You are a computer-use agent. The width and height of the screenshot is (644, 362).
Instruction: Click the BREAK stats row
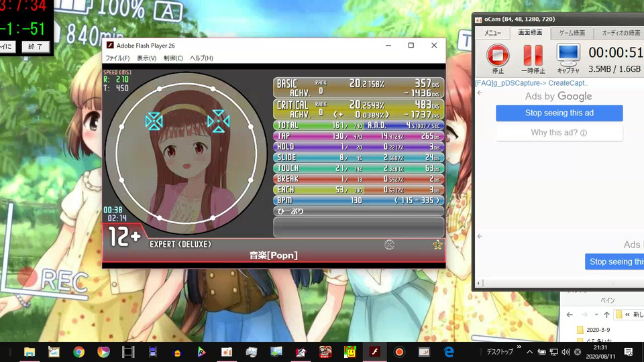pos(358,179)
